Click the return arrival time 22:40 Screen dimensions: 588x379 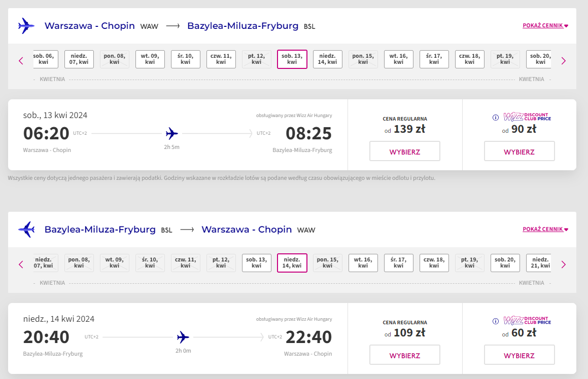click(x=308, y=337)
